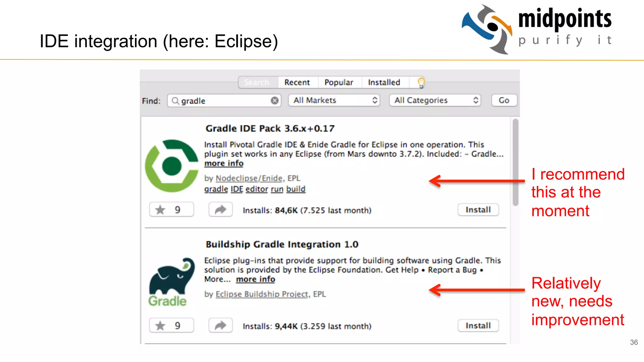Image resolution: width=644 pixels, height=362 pixels.
Task: Click the gradle tag link
Action: pyautogui.click(x=216, y=189)
